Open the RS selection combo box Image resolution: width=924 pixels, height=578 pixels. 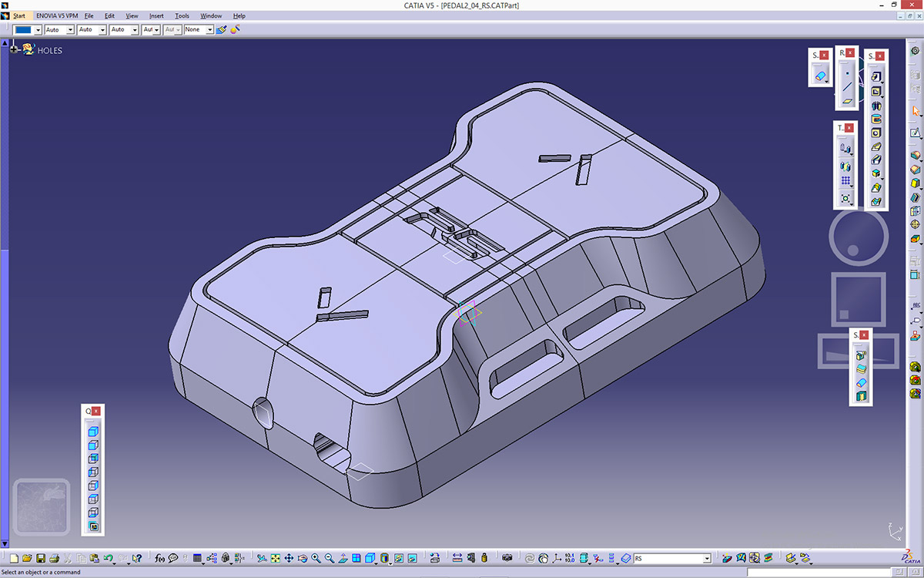click(706, 558)
